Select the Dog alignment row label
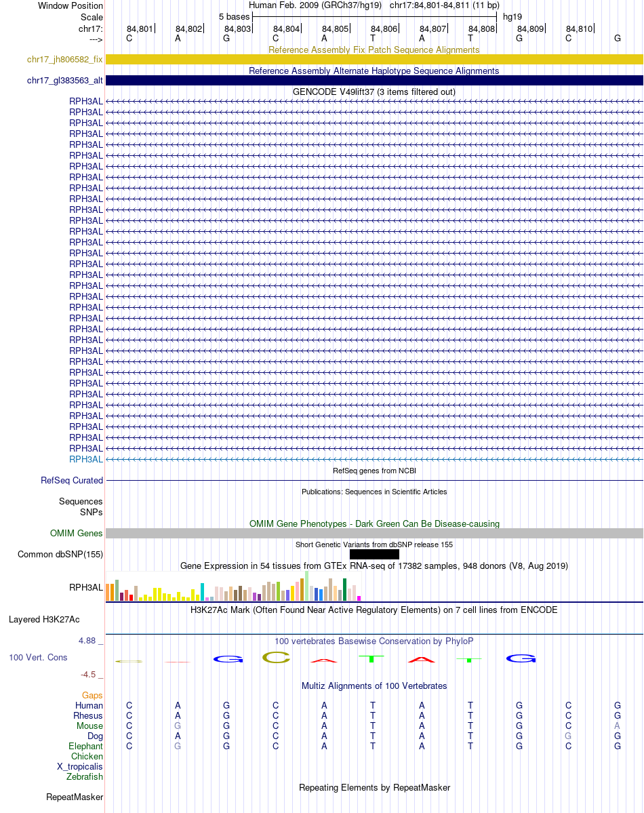 click(x=95, y=736)
